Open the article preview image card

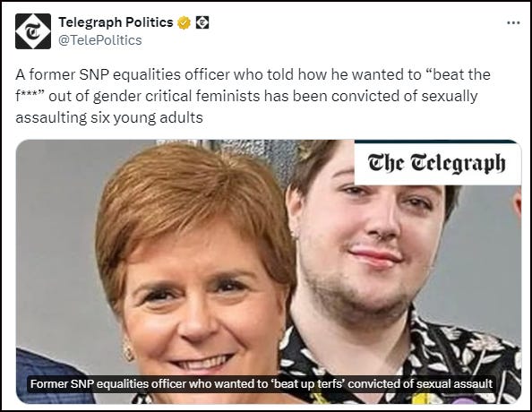[269, 271]
